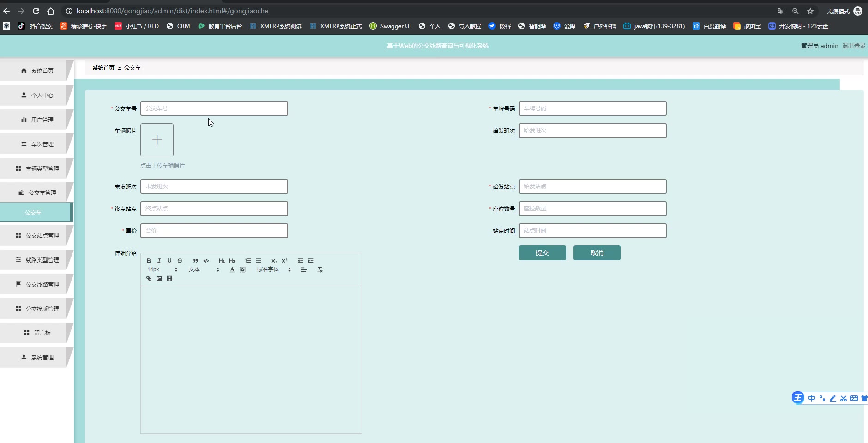
Task: Click the insert link icon
Action: 149,279
